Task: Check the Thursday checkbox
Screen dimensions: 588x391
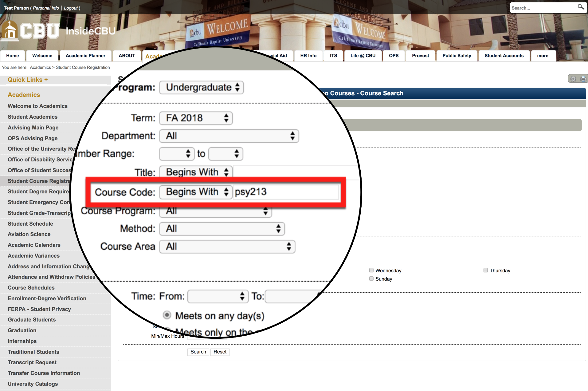Action: click(486, 270)
